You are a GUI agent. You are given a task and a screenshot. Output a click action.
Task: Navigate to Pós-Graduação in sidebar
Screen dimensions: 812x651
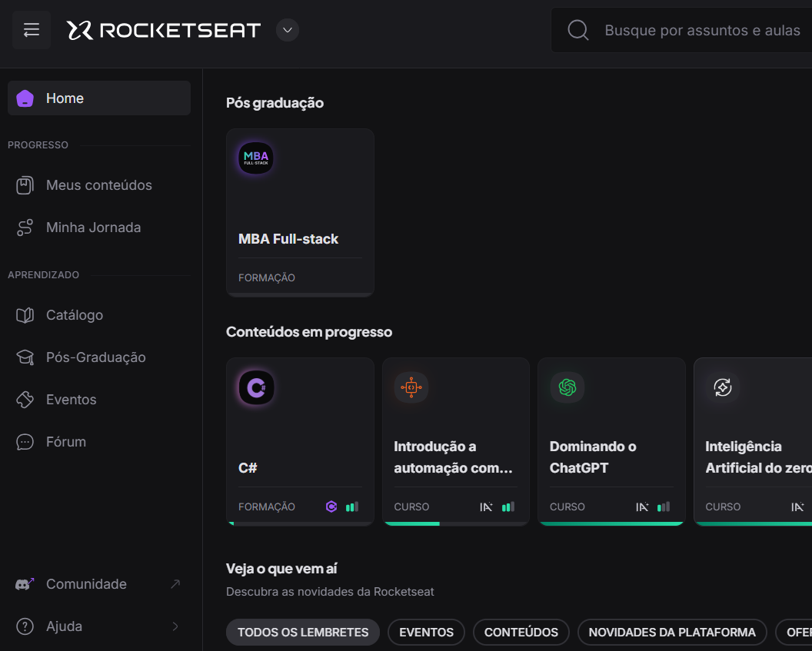click(x=99, y=357)
